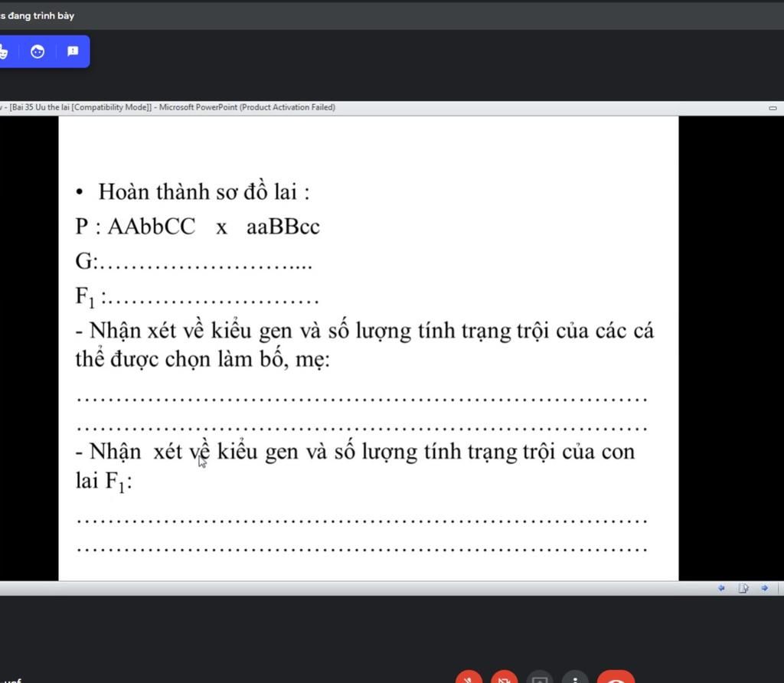Advance to next slide with right arrow
Image resolution: width=784 pixels, height=683 pixels.
(765, 588)
